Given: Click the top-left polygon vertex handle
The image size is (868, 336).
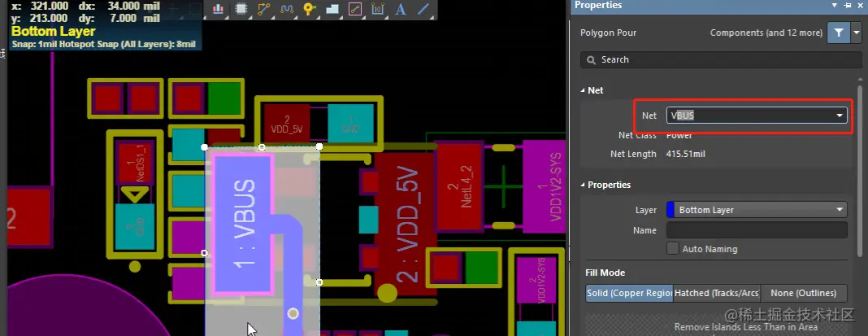Looking at the screenshot, I should click(x=204, y=147).
